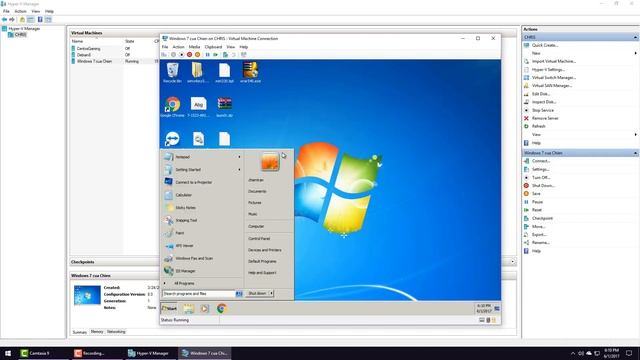Click the user account picture in Start menu
The image size is (640, 360).
(270, 162)
